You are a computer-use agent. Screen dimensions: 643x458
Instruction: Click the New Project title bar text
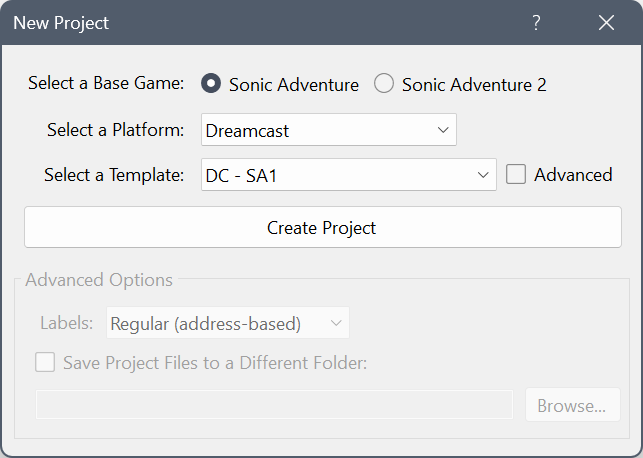pos(61,23)
